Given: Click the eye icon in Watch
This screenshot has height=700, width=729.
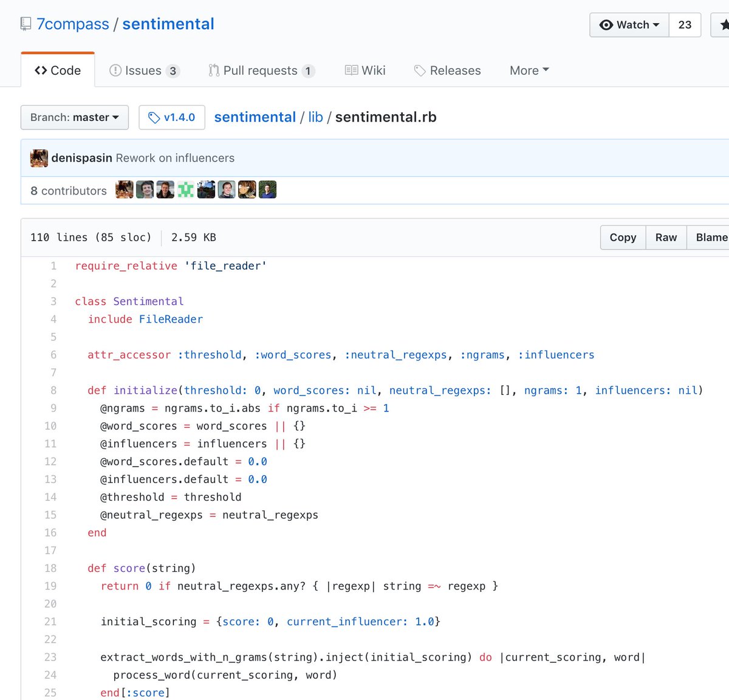Looking at the screenshot, I should coord(606,25).
